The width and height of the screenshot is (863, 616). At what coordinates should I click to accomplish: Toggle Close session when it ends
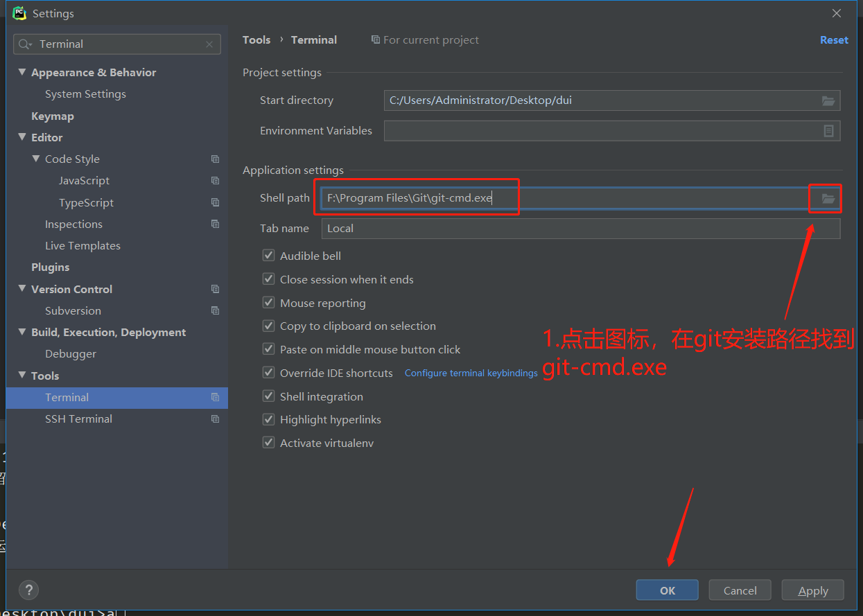coord(269,279)
